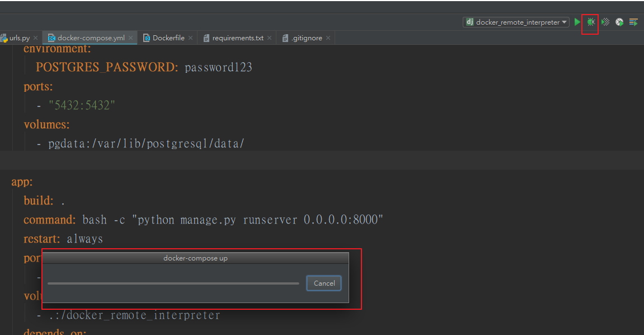Close the requirements.txt tab
The image size is (644, 335).
[270, 38]
